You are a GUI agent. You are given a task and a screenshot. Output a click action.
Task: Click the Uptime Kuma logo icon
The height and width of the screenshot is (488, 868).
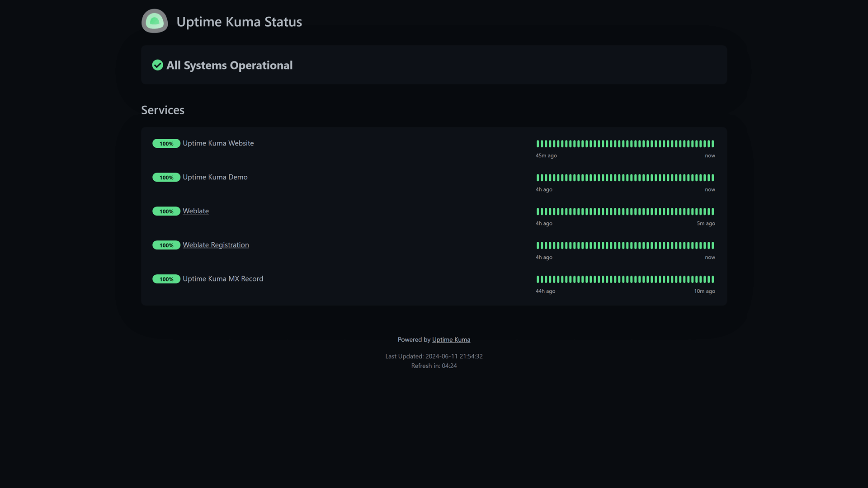[x=154, y=21]
